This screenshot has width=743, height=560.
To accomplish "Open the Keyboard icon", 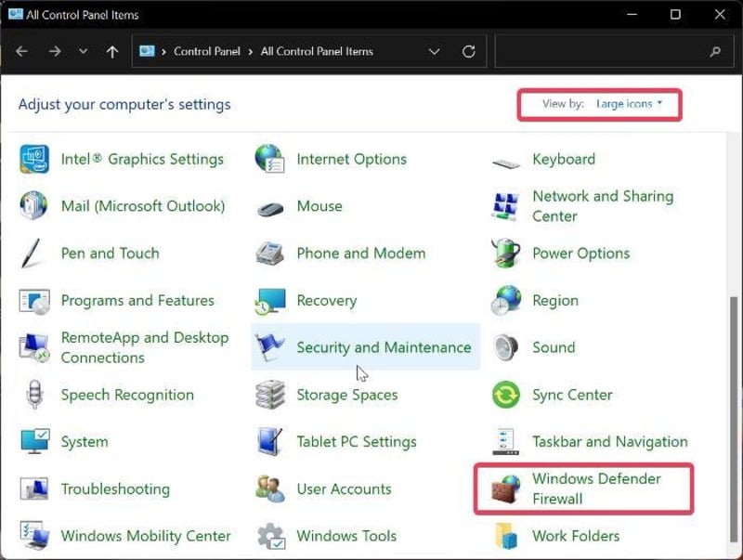I will pos(505,163).
